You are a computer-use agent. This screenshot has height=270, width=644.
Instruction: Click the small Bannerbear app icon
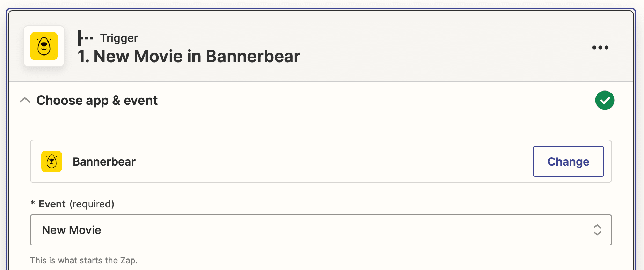(52, 161)
